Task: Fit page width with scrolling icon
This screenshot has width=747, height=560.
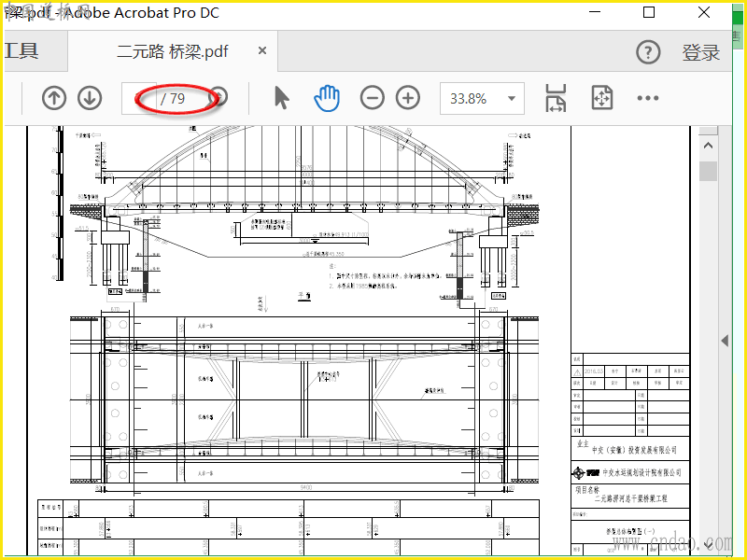Action: (556, 98)
